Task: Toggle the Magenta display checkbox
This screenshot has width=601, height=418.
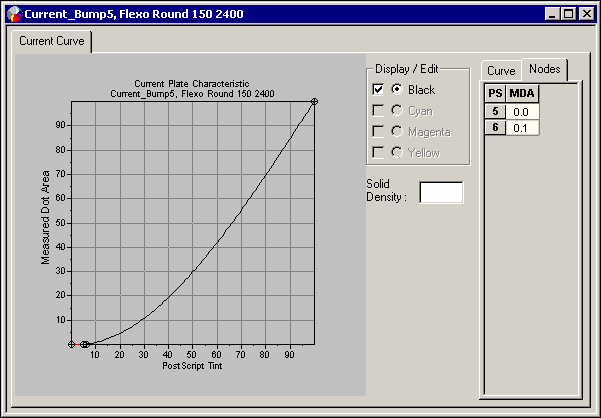Action: click(378, 132)
